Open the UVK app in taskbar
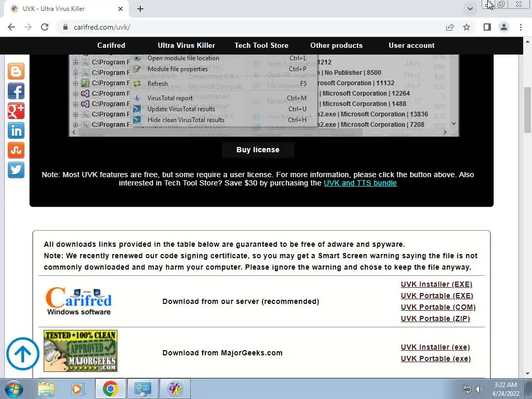This screenshot has width=532, height=399. pos(175,389)
